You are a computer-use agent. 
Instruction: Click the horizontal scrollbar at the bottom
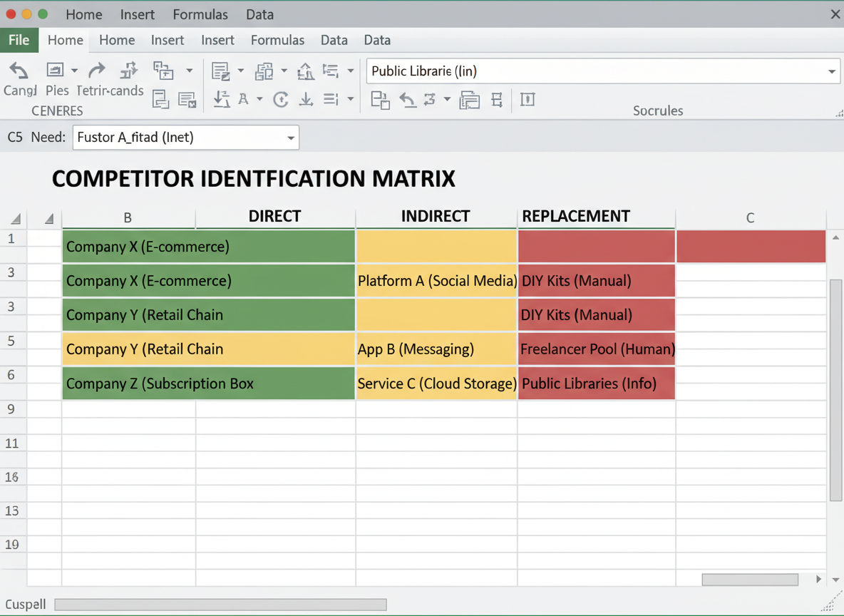click(750, 580)
